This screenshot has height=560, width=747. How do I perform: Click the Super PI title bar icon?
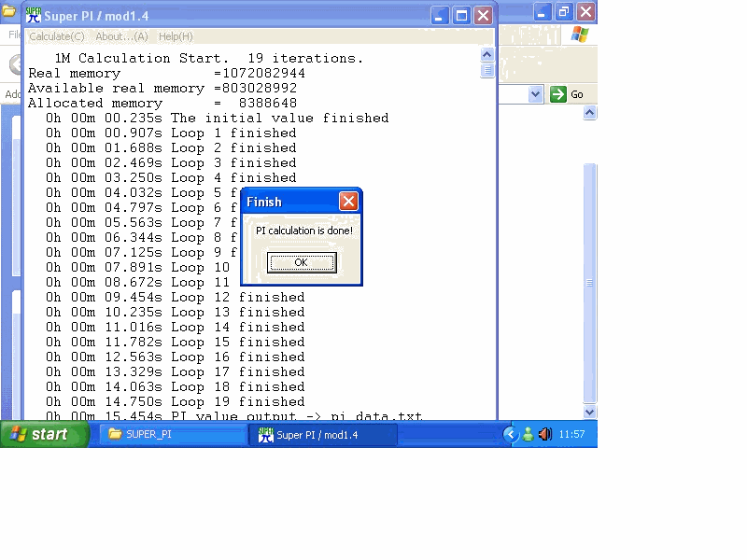pos(34,15)
